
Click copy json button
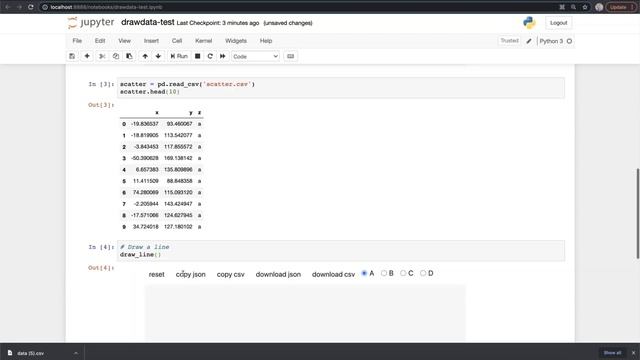[x=191, y=274]
